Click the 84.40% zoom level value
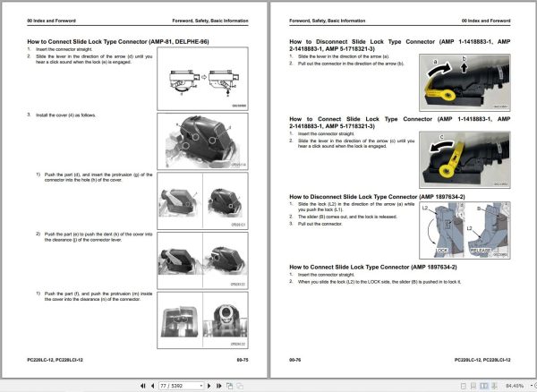This screenshot has width=537, height=392. [x=515, y=386]
